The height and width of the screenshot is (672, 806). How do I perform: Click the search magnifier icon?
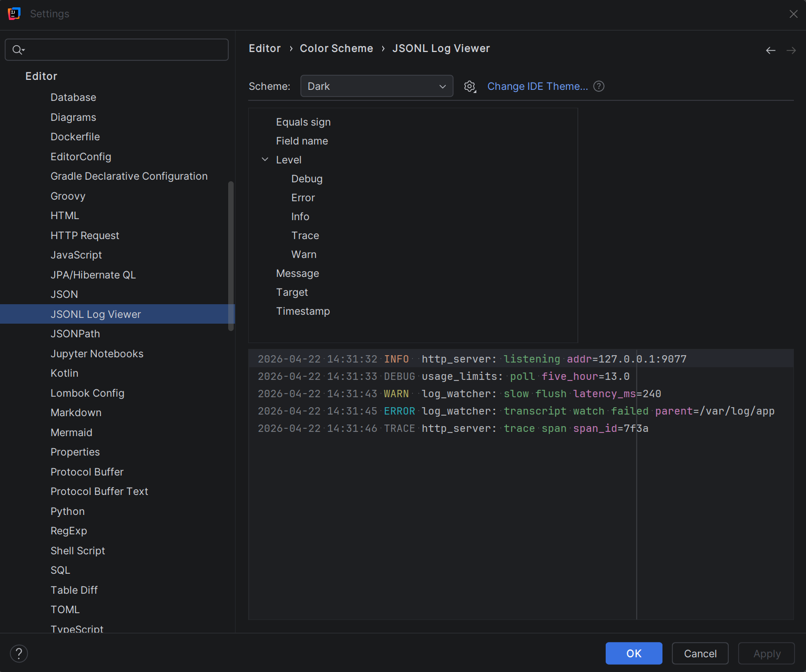point(18,50)
